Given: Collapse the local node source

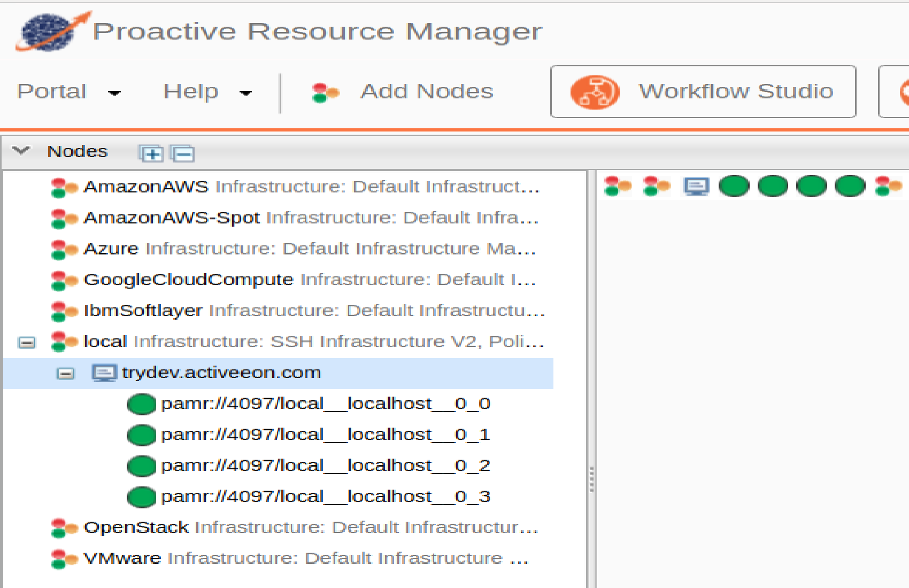Looking at the screenshot, I should [x=27, y=343].
